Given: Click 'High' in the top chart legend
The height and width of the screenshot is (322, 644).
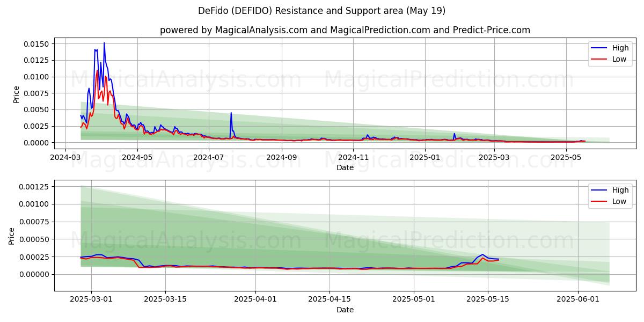Looking at the screenshot, I should click(620, 48).
